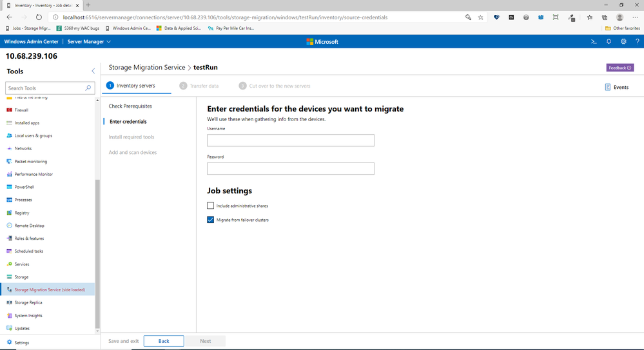Open Pay Per Mile Car Ins... bookmark
This screenshot has width=644, height=350.
(231, 28)
